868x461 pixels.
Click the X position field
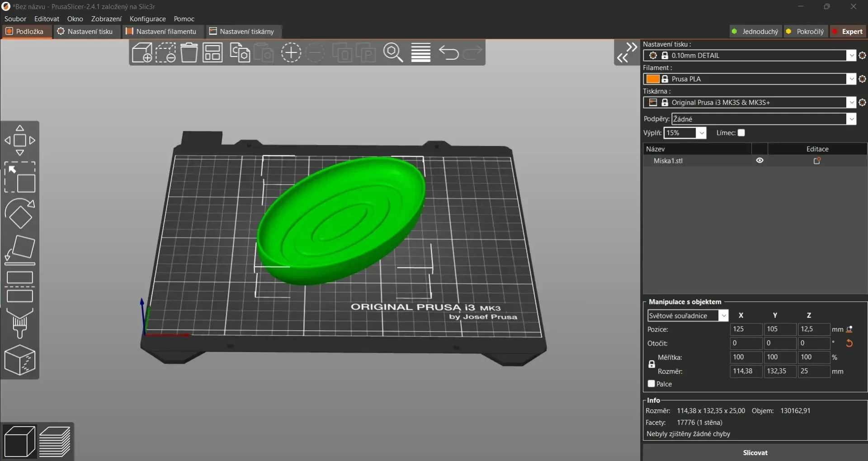[746, 329]
